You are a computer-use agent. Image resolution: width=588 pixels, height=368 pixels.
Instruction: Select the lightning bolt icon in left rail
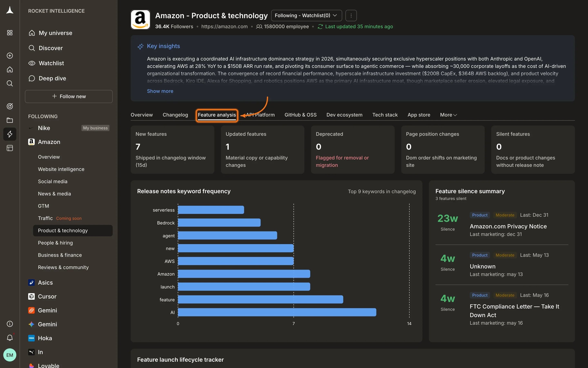(10, 134)
